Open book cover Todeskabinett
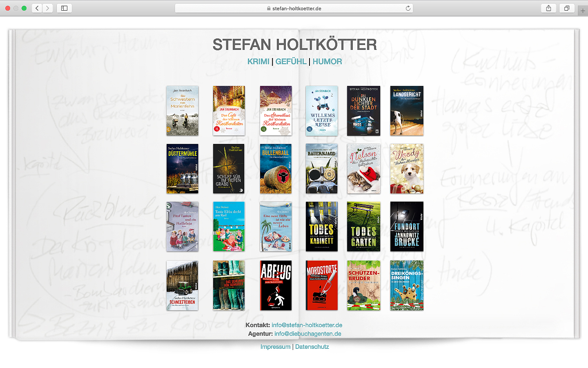The height and width of the screenshot is (368, 588). 322,227
